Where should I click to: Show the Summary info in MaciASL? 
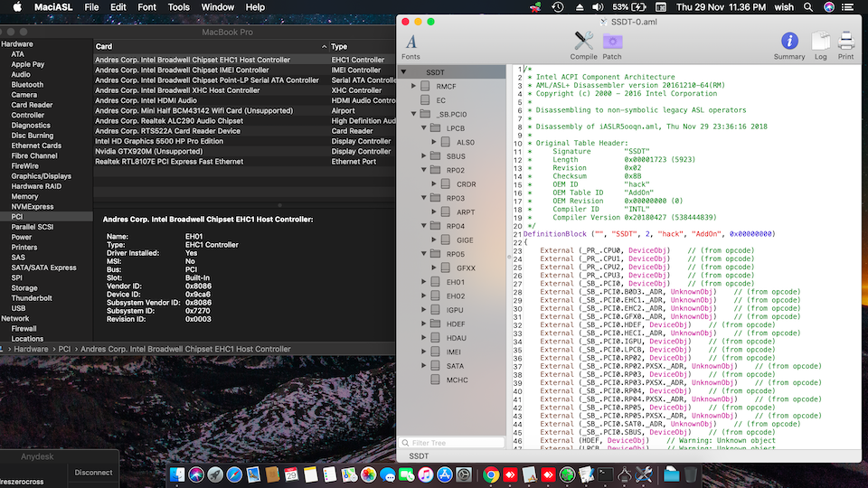[x=789, y=45]
